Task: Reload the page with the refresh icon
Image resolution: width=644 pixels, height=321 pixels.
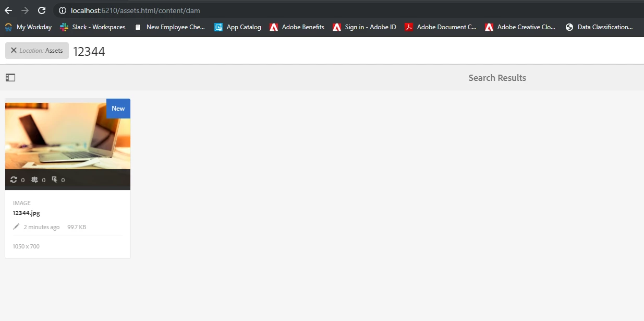Action: click(42, 10)
